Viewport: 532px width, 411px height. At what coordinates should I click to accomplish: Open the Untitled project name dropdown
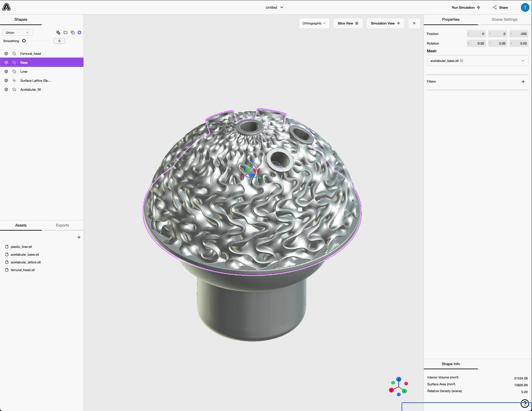[x=275, y=7]
